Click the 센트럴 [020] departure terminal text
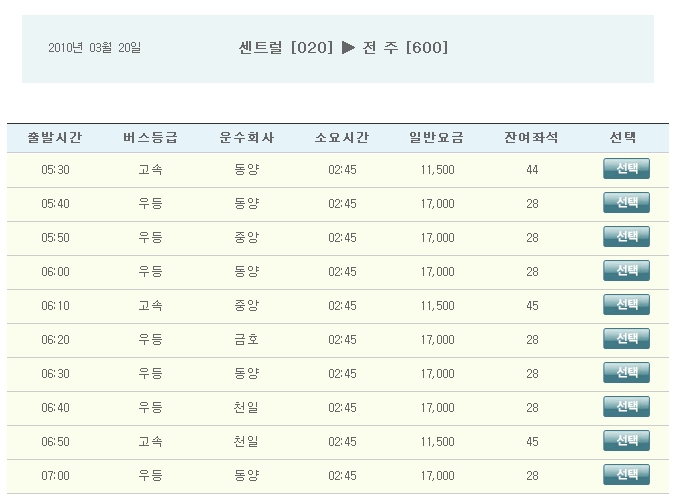 pos(286,48)
